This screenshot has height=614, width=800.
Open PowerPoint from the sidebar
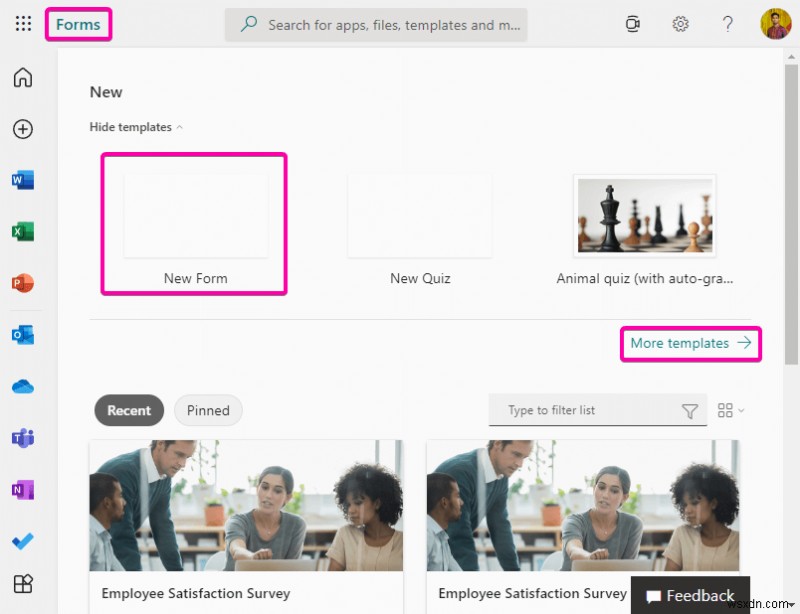(x=22, y=283)
